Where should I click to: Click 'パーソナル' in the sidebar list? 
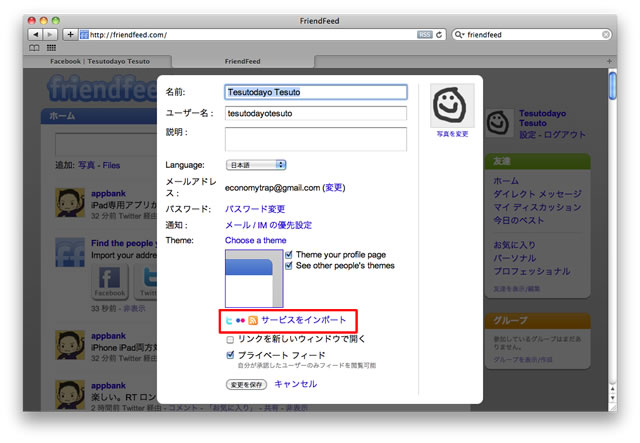(x=514, y=258)
